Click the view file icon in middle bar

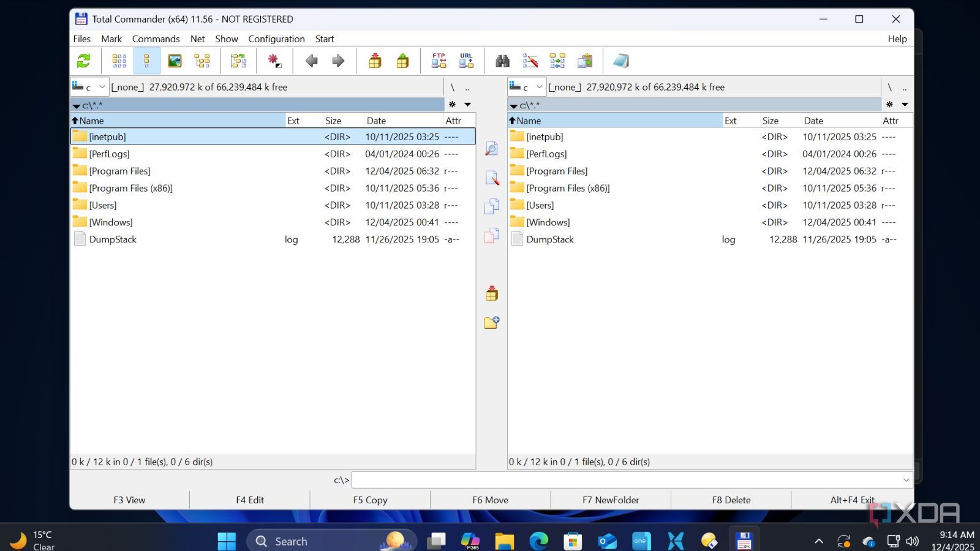(x=491, y=149)
